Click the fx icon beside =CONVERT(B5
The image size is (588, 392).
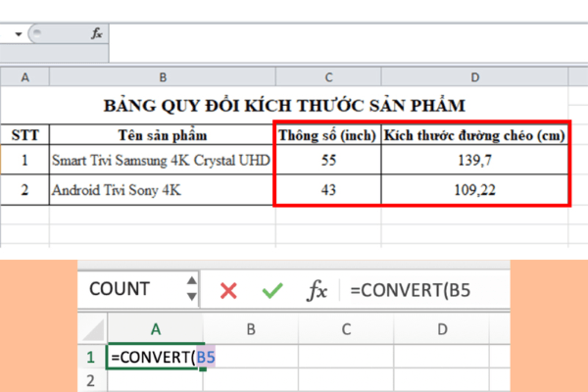click(317, 290)
